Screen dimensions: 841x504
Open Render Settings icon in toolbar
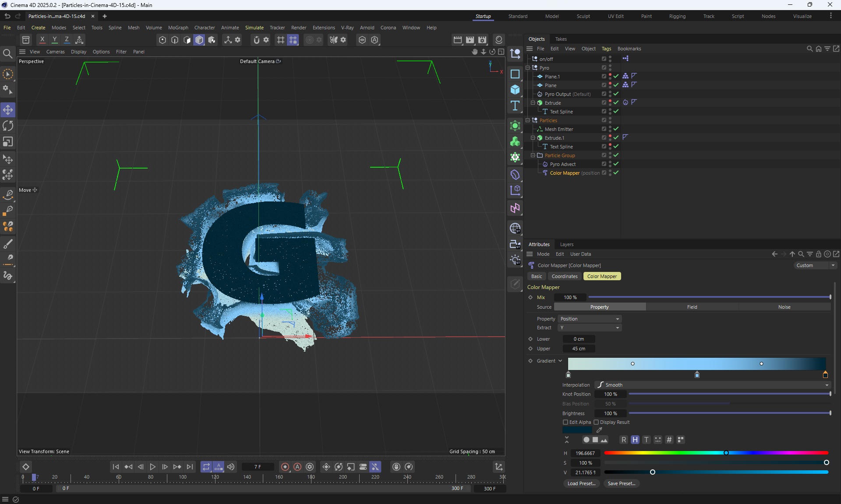482,40
